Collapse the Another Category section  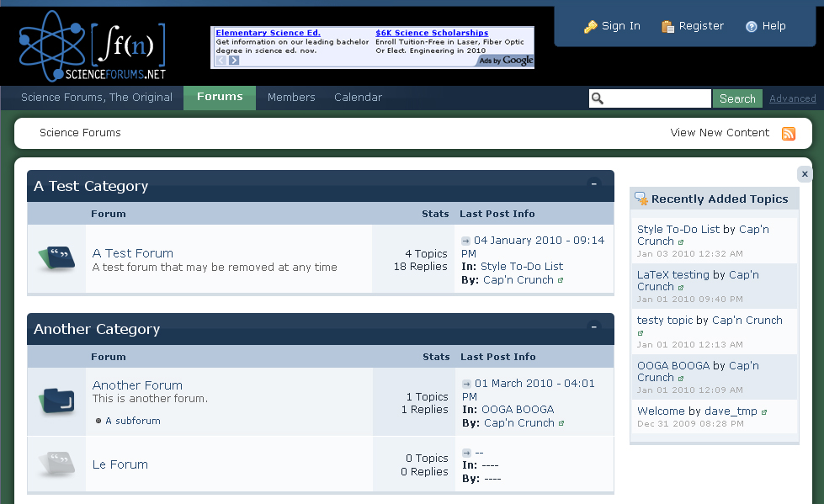(x=594, y=326)
